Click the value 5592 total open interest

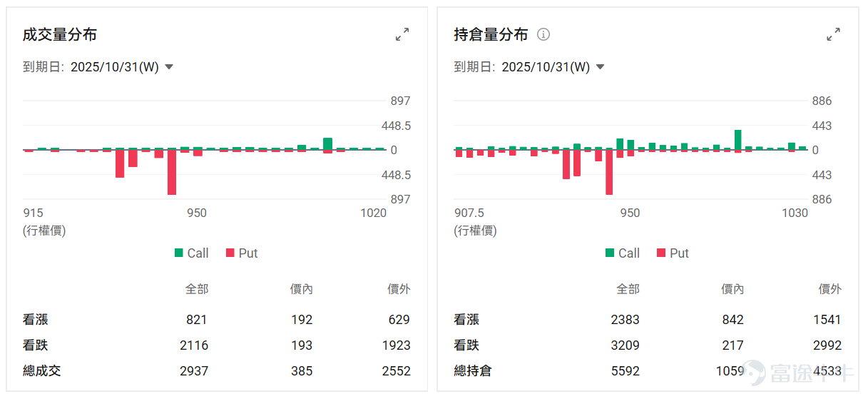point(625,371)
